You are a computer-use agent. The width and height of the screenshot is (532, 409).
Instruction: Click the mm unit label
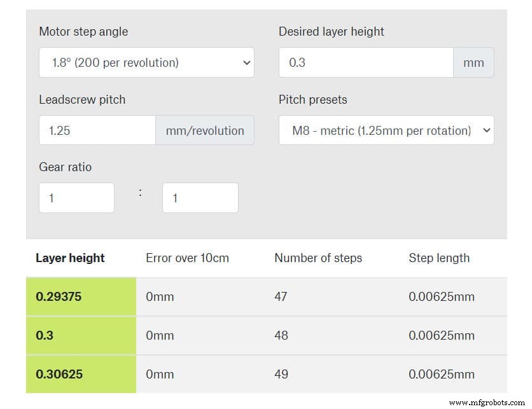[473, 62]
